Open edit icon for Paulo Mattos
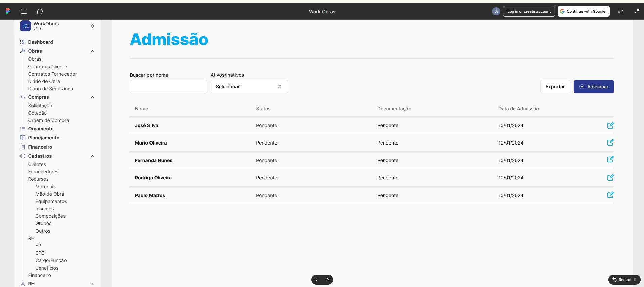This screenshot has width=644, height=287. pos(610,195)
